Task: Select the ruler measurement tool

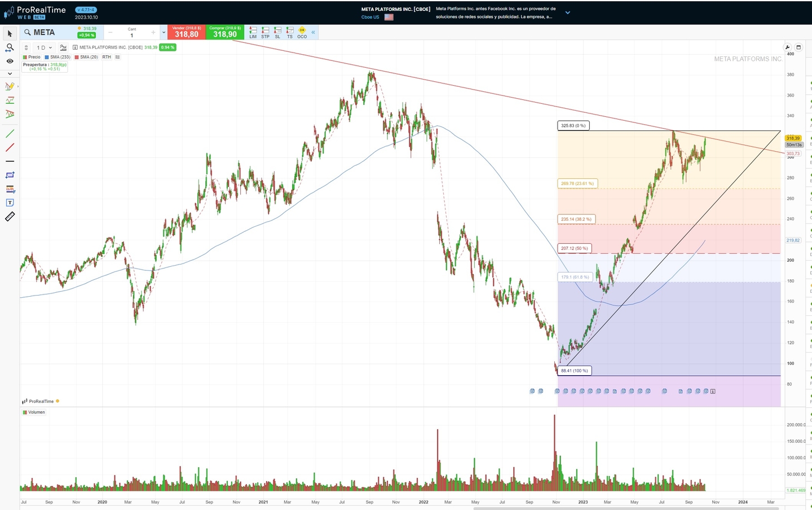Action: 10,217
